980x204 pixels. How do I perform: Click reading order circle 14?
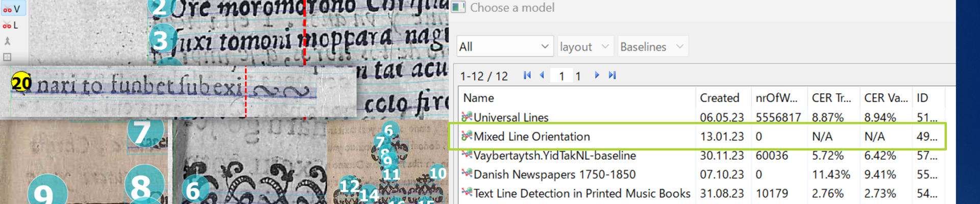tap(369, 194)
